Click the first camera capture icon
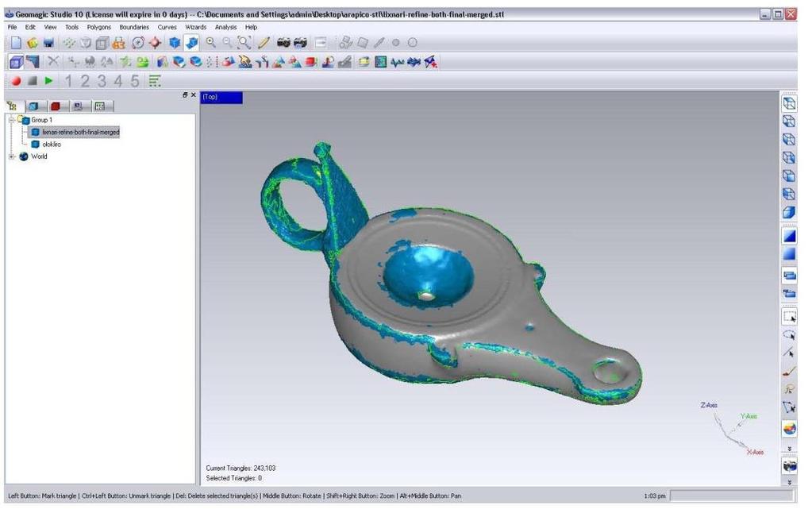Image resolution: width=812 pixels, height=513 pixels. point(283,43)
